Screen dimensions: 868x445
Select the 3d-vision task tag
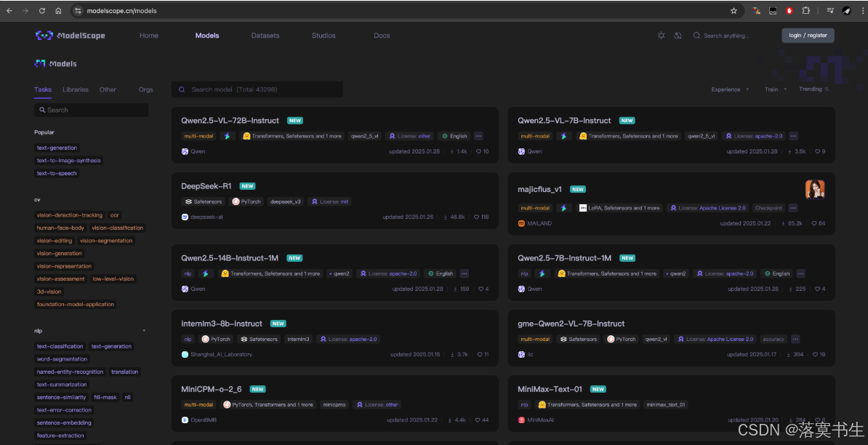pos(49,292)
